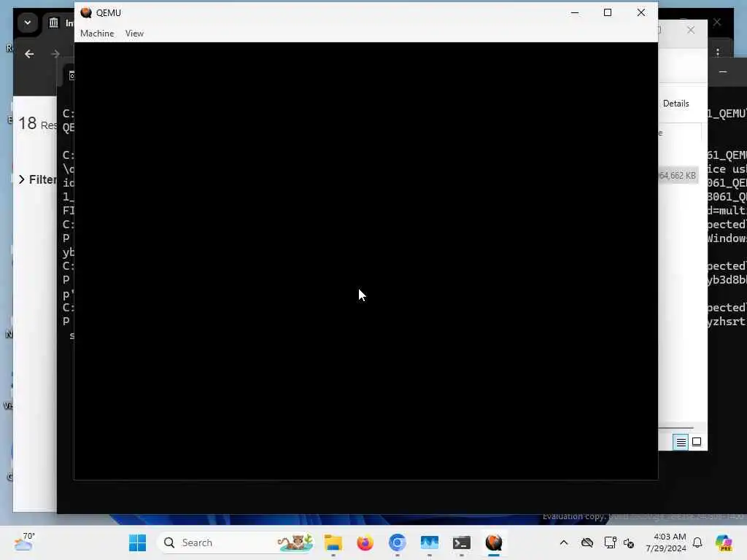747x560 pixels.
Task: Open the clock showing 4:03 AM
Action: tap(666, 542)
